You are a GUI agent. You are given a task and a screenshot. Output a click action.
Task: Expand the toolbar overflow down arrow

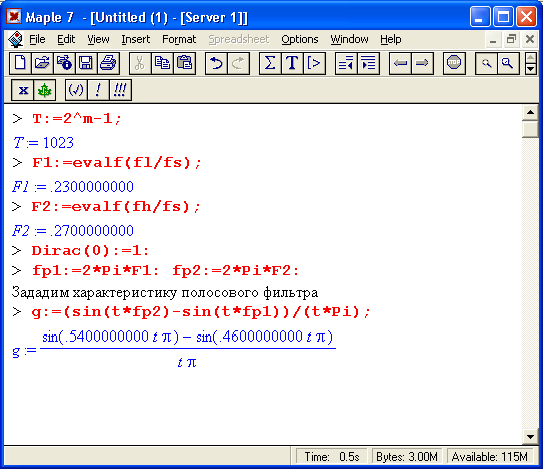point(531,69)
